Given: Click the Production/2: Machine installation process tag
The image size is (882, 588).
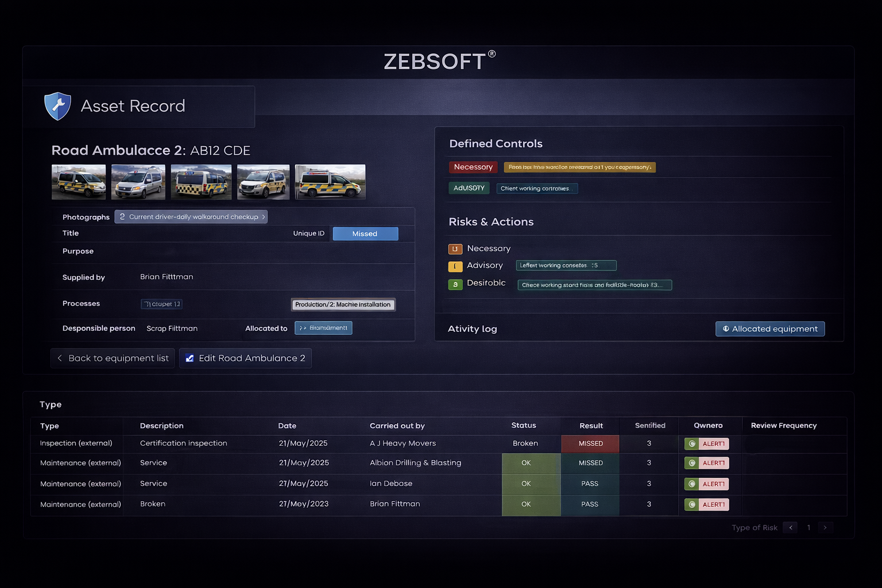Looking at the screenshot, I should point(343,305).
